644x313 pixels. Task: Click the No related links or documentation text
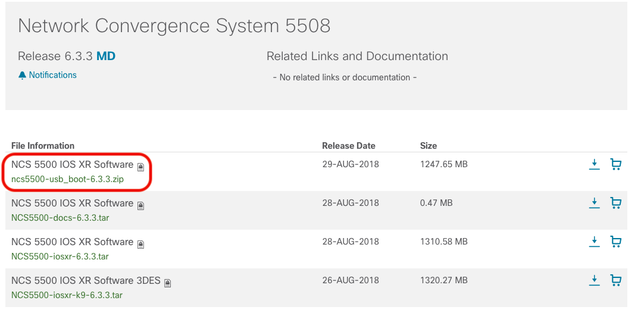click(345, 77)
